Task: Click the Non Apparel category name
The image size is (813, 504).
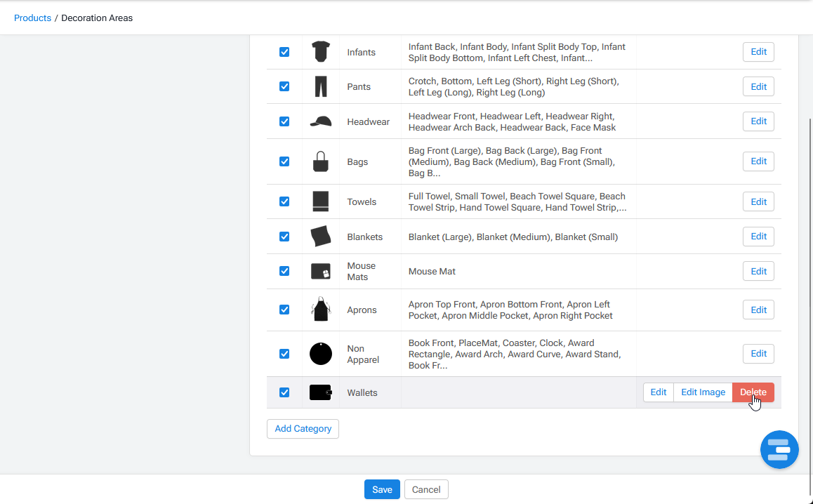Action: tap(363, 354)
